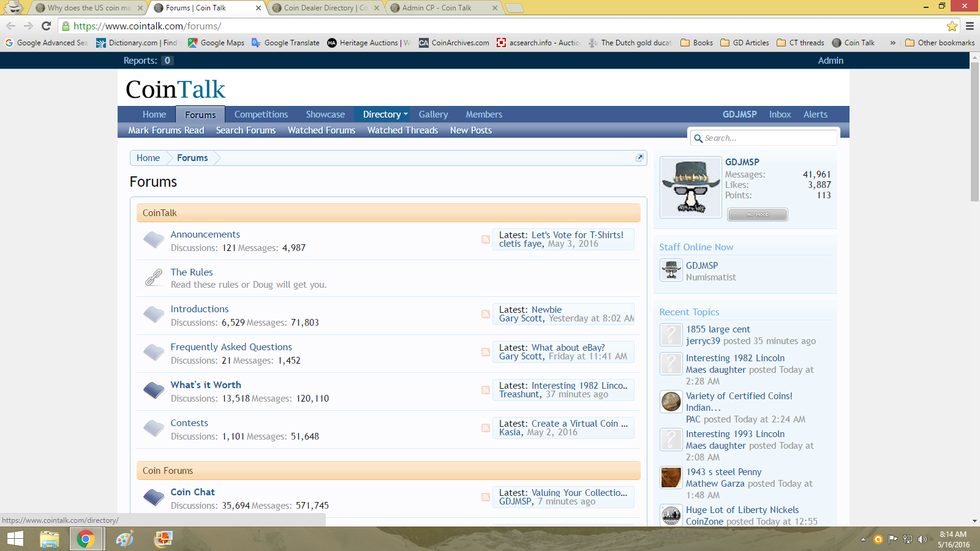Open Watched Threads
The width and height of the screenshot is (980, 551).
pyautogui.click(x=402, y=130)
